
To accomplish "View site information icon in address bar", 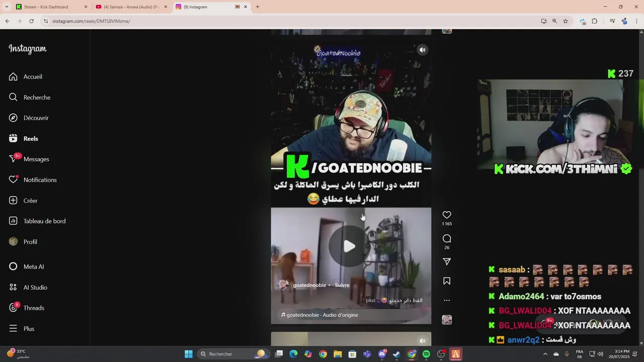I will click(46, 21).
